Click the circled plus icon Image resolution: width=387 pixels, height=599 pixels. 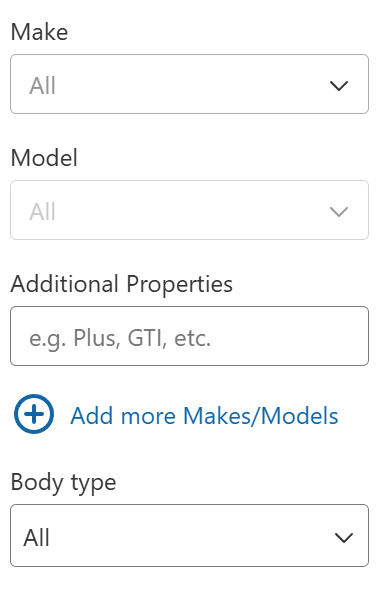coord(34,414)
